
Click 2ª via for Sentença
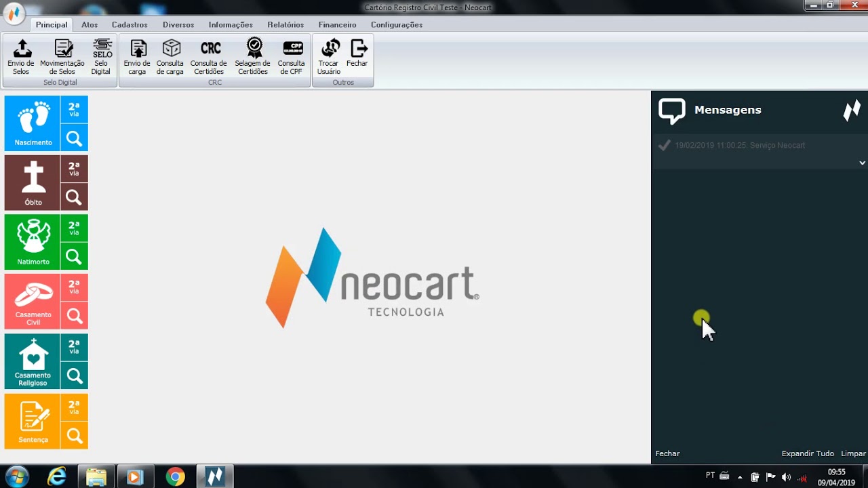click(75, 407)
